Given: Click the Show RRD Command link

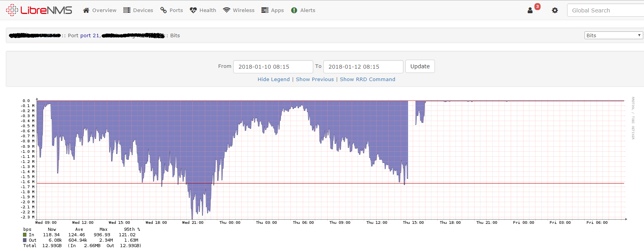Looking at the screenshot, I should pyautogui.click(x=367, y=79).
